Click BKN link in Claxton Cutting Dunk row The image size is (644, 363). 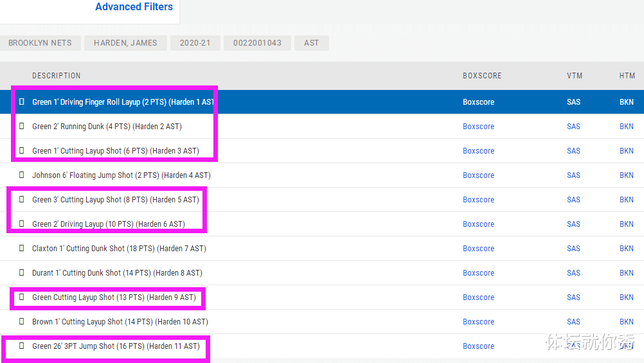pos(626,249)
